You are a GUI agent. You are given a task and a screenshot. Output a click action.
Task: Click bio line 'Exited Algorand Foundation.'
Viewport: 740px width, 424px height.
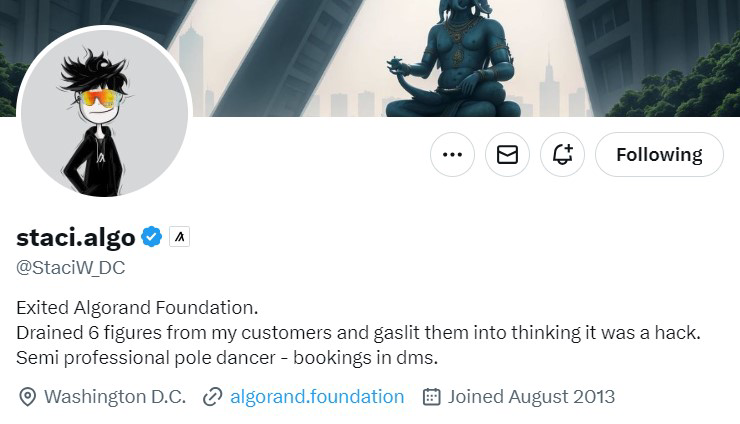137,306
